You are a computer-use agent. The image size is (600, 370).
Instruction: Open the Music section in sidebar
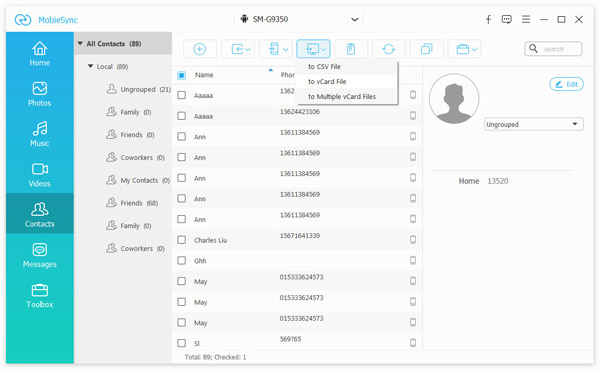point(40,134)
